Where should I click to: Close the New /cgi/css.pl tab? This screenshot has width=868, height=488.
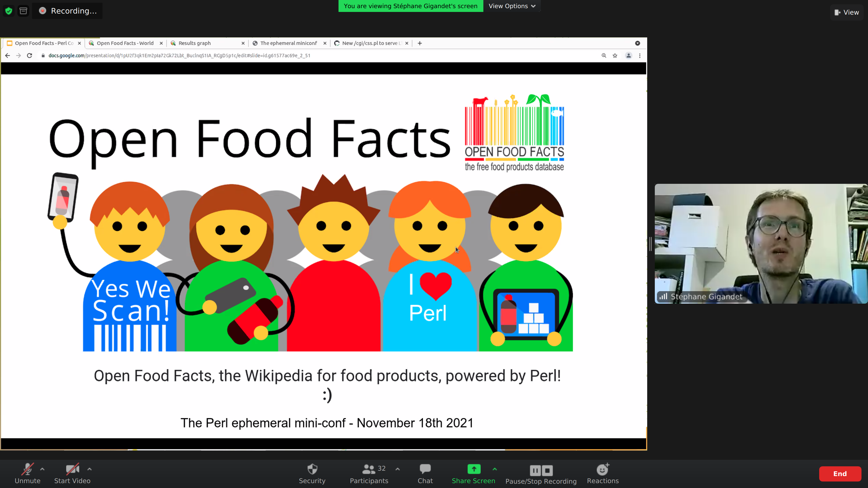[x=407, y=43]
